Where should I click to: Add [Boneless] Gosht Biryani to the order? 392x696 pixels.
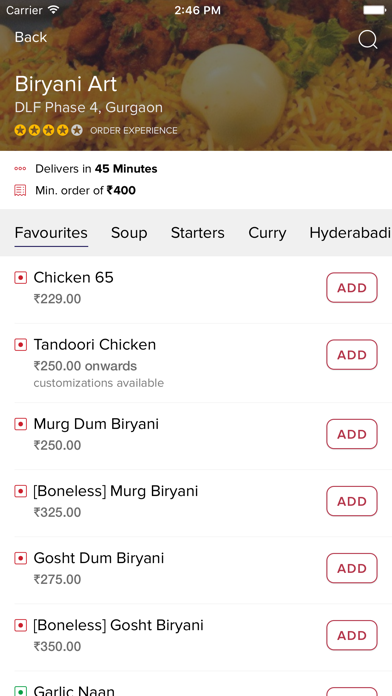tap(352, 635)
